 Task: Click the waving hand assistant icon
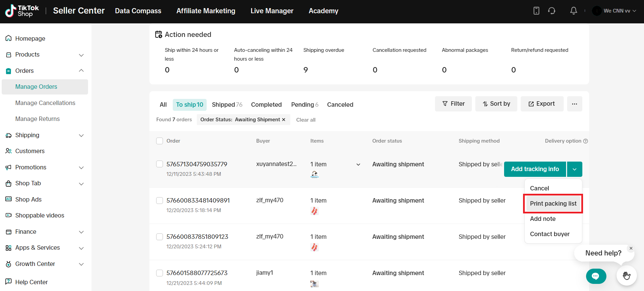point(626,276)
